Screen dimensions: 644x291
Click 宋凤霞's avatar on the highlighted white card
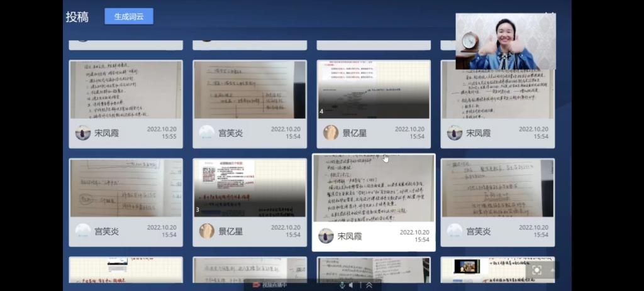tap(326, 236)
